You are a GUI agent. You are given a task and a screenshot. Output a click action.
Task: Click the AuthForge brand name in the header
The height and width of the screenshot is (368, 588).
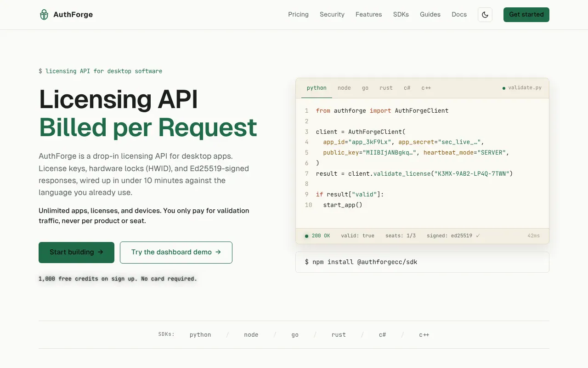coord(73,15)
